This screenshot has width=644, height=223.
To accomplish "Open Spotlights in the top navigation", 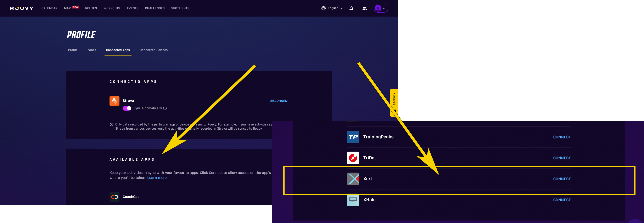I will [x=180, y=8].
